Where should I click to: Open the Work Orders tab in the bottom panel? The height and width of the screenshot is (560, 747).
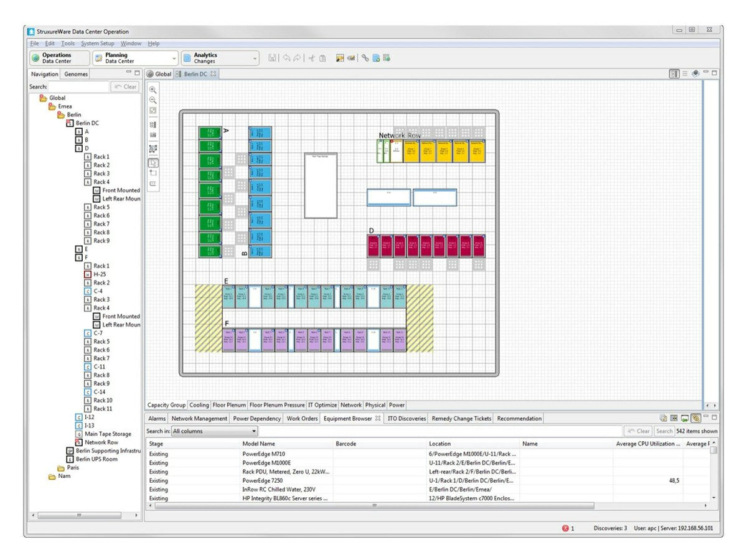coord(302,418)
